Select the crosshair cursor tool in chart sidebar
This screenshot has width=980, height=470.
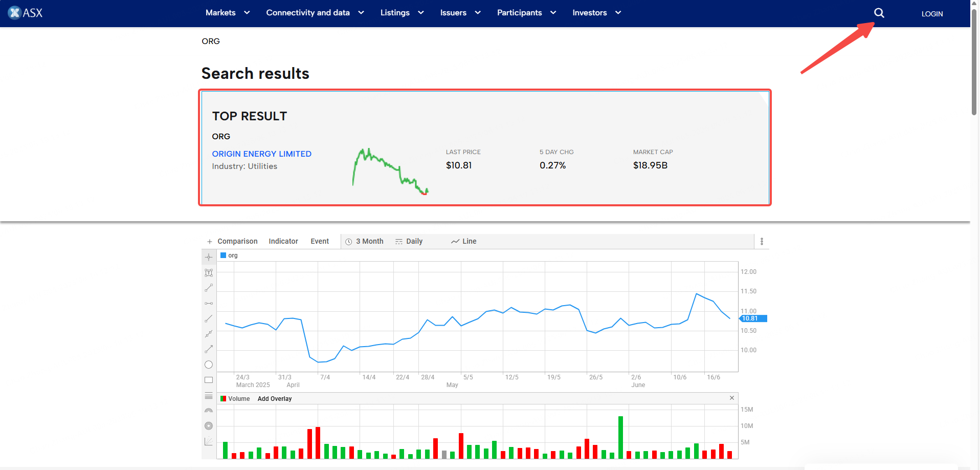click(x=209, y=258)
